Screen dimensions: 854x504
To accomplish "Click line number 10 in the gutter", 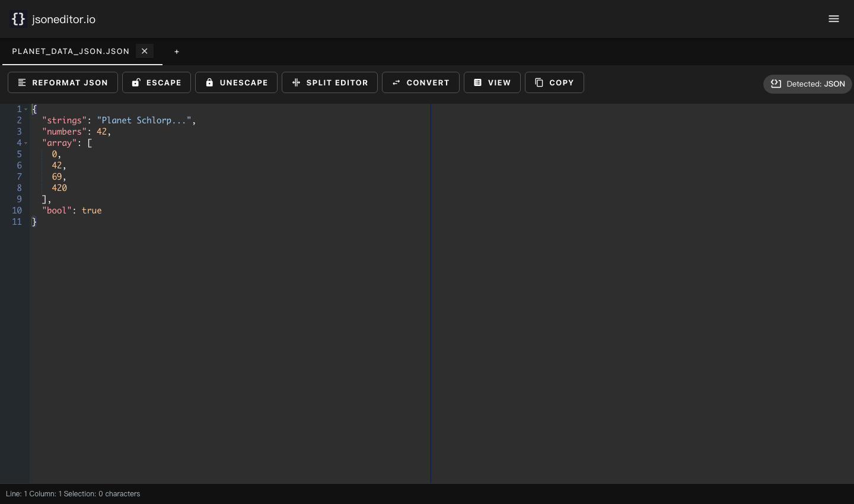I will pos(17,210).
